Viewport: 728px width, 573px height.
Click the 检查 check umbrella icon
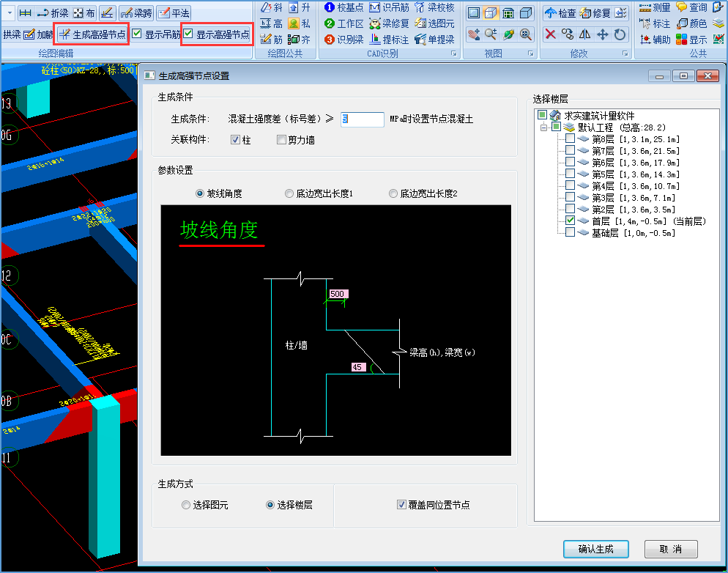click(x=560, y=13)
